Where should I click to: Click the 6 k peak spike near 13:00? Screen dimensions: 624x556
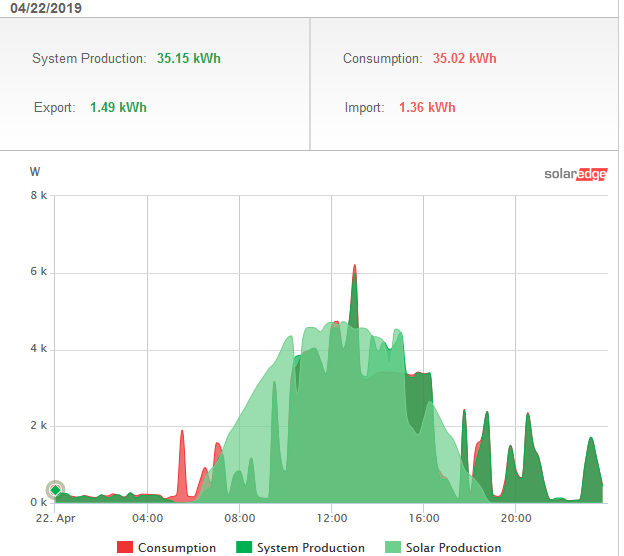(354, 272)
